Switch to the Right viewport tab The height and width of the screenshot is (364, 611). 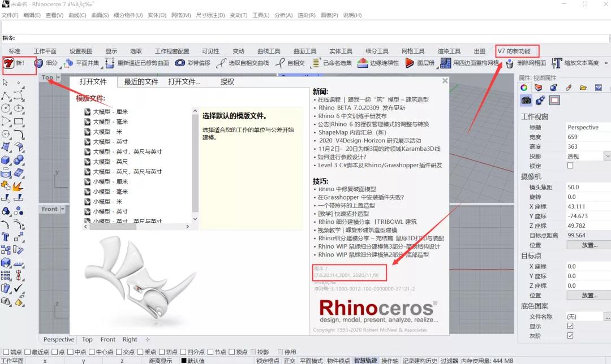(x=130, y=340)
